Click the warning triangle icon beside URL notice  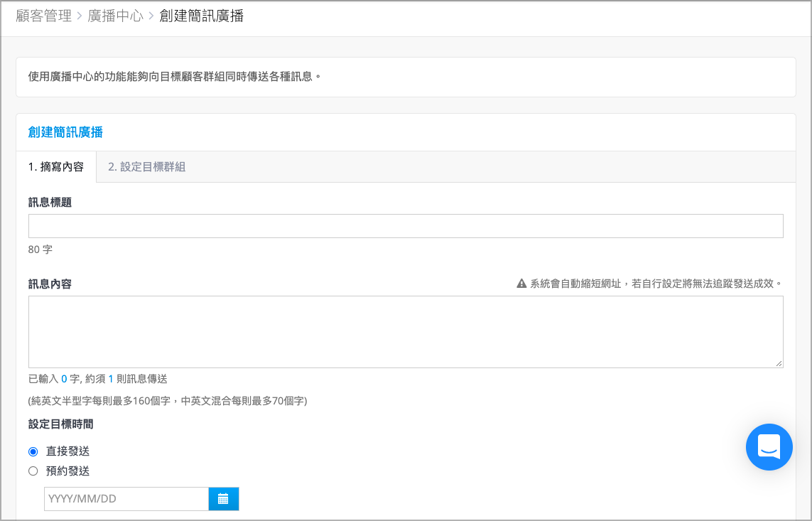coord(521,284)
